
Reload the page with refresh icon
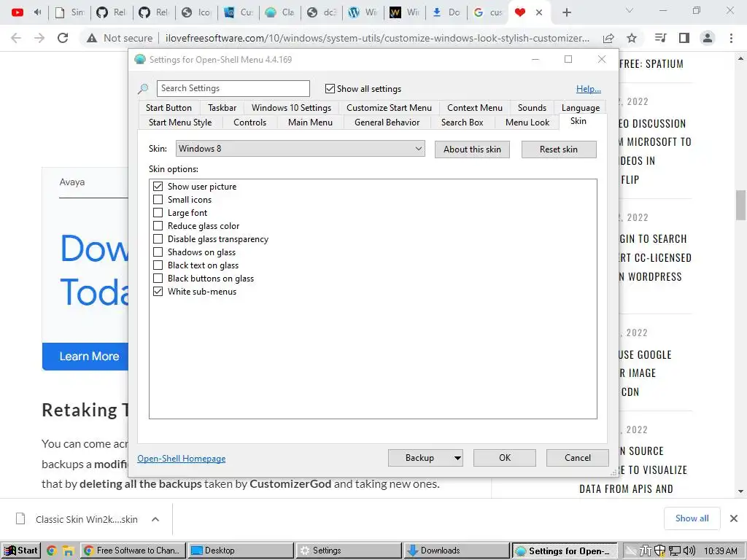[63, 38]
